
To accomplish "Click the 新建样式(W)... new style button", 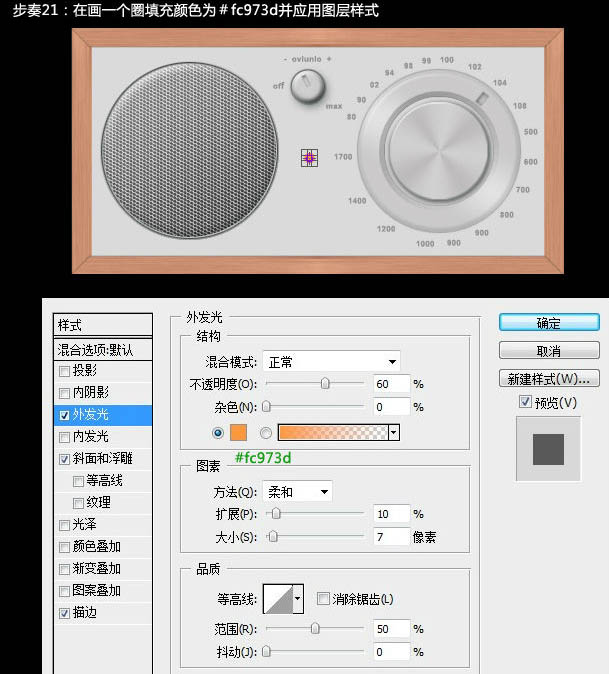I will 549,379.
